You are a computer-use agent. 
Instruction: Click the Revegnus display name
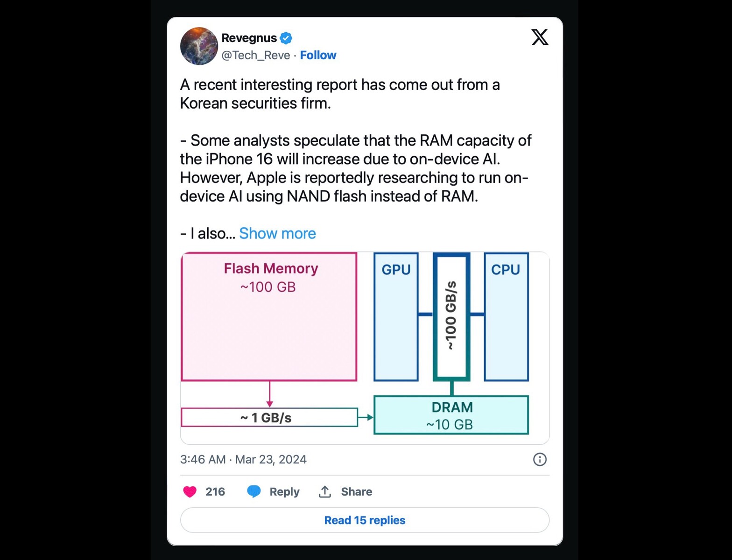(x=249, y=38)
